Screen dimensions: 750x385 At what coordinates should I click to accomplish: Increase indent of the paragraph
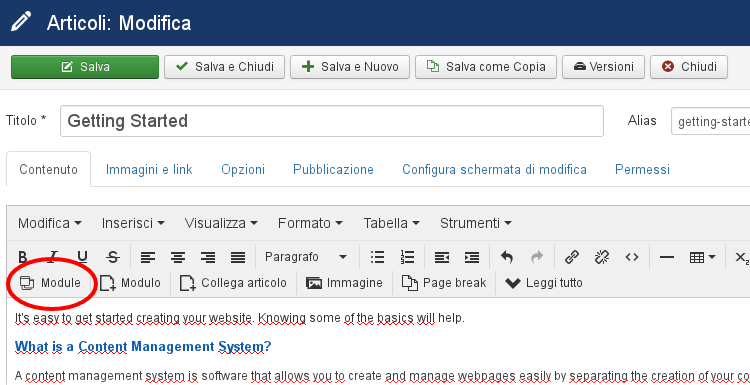pyautogui.click(x=472, y=258)
